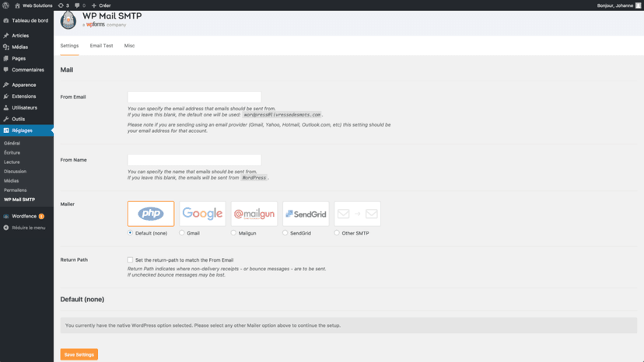The height and width of the screenshot is (362, 644).
Task: Click the Extensions plug icon
Action: [x=5, y=96]
